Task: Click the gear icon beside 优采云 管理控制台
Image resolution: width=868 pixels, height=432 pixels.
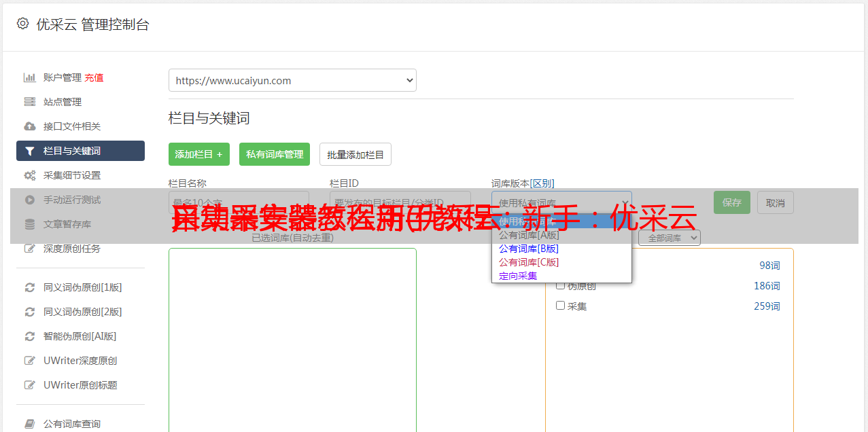Action: pos(22,24)
